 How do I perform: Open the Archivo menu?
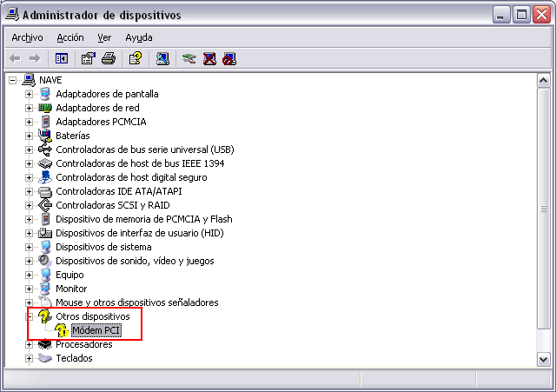tap(27, 37)
